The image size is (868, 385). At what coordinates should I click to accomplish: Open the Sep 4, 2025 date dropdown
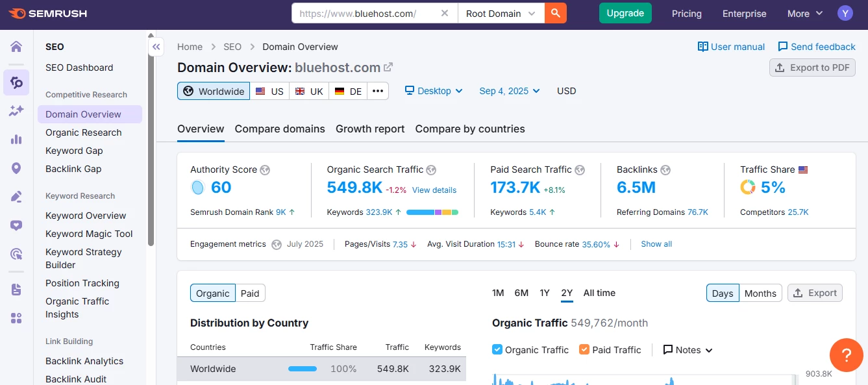(510, 91)
